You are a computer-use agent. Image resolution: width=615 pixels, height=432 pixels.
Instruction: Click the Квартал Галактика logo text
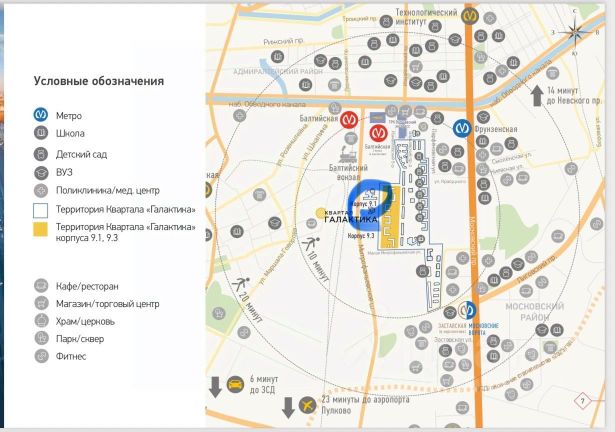(350, 217)
